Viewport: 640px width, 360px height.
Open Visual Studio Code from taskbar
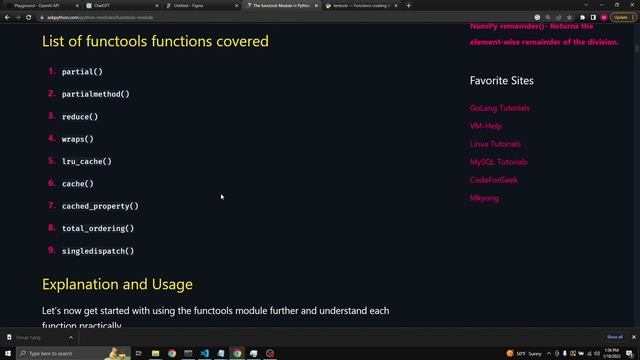click(204, 353)
